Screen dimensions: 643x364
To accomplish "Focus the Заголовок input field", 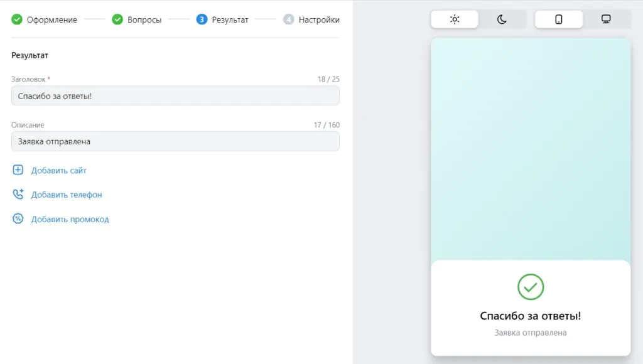I will tap(175, 96).
